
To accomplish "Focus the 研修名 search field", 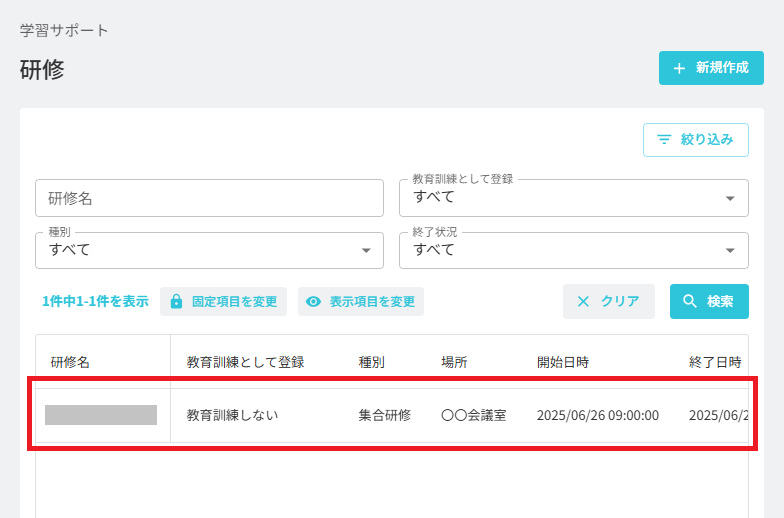I will click(x=210, y=198).
